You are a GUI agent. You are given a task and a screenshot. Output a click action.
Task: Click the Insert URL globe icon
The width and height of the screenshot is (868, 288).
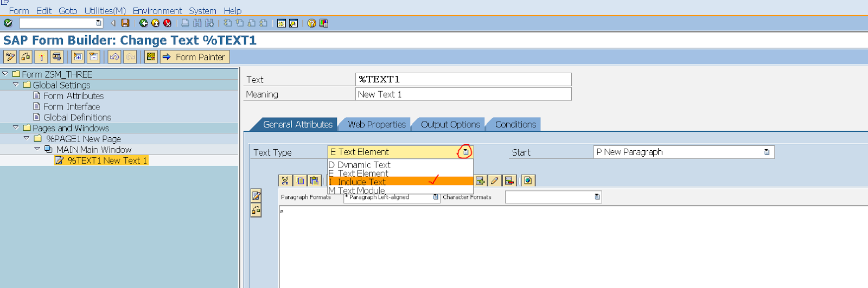click(x=528, y=180)
